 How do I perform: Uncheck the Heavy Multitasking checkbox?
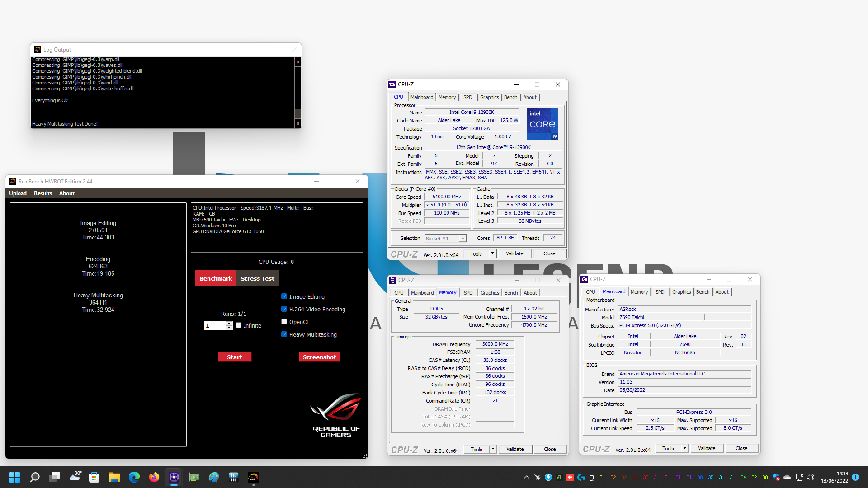coord(284,334)
